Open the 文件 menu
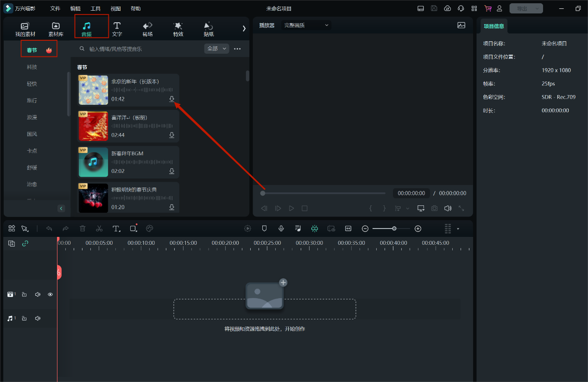The height and width of the screenshot is (382, 588). tap(55, 8)
